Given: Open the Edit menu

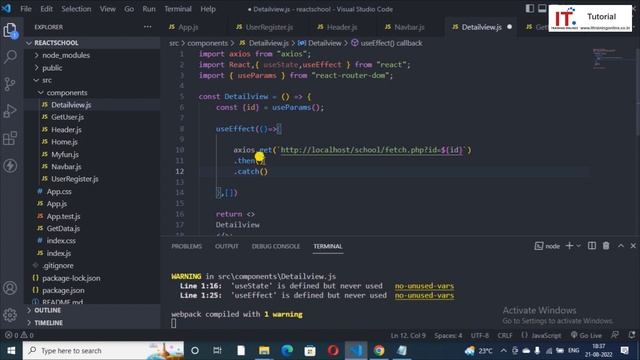Looking at the screenshot, I should [x=46, y=9].
